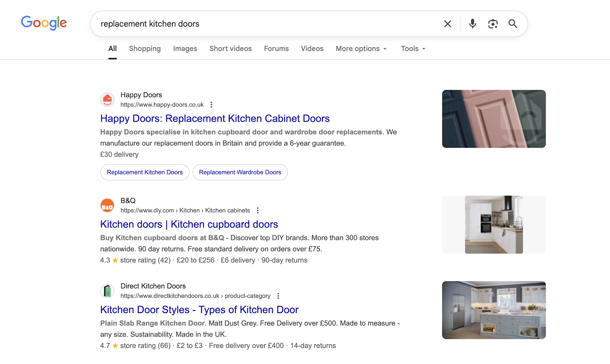The image size is (610, 364).
Task: Click Free delivery over £400 text
Action: [246, 346]
